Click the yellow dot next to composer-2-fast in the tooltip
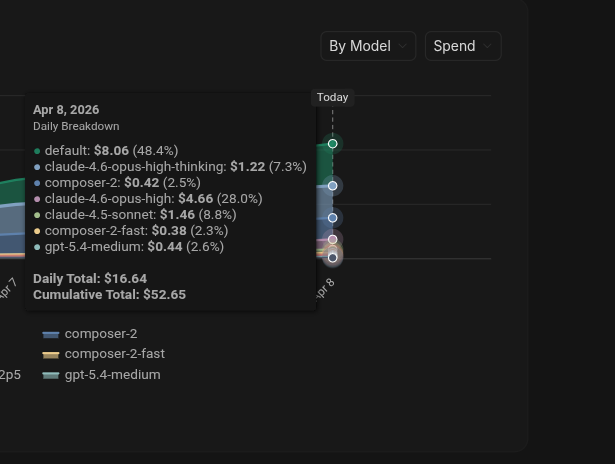Viewport: 615px width, 464px height. coord(37,231)
